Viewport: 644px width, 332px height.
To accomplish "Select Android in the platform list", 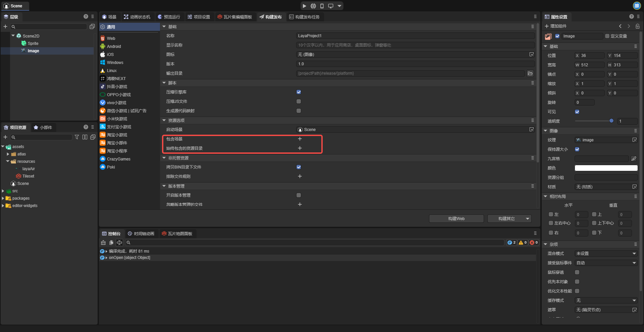I will pyautogui.click(x=114, y=47).
